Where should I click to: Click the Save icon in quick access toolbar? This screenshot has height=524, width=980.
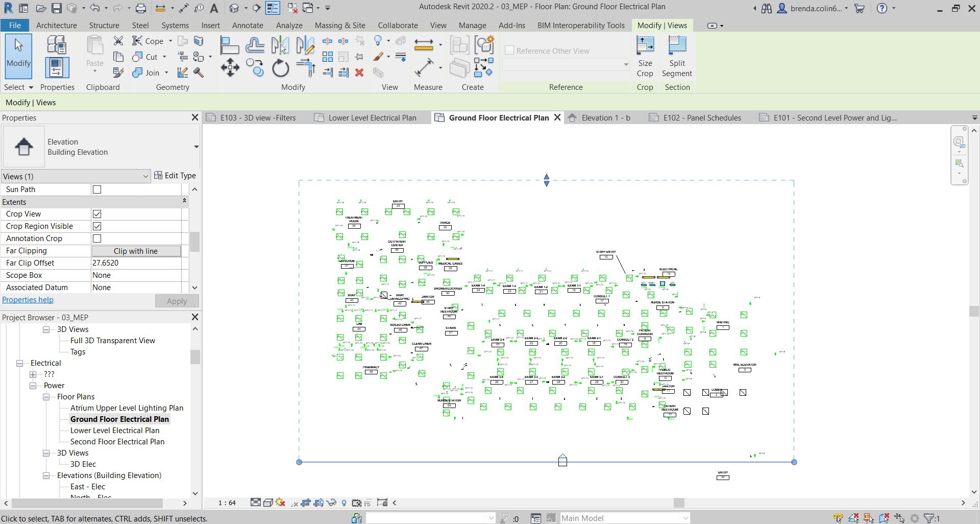pos(57,8)
